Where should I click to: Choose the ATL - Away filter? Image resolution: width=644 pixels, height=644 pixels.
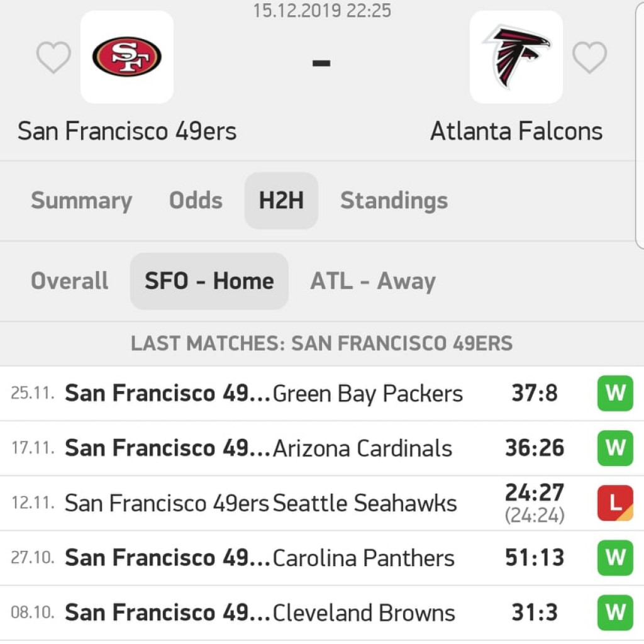(373, 281)
